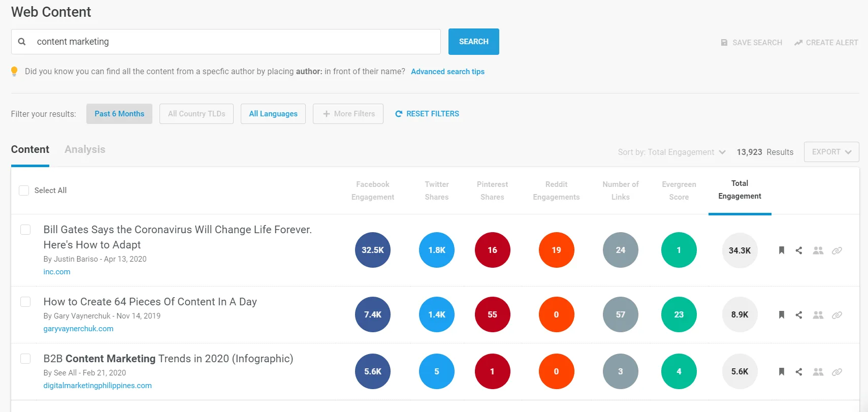
Task: Share the 64 Pieces Of Content article
Action: (799, 314)
